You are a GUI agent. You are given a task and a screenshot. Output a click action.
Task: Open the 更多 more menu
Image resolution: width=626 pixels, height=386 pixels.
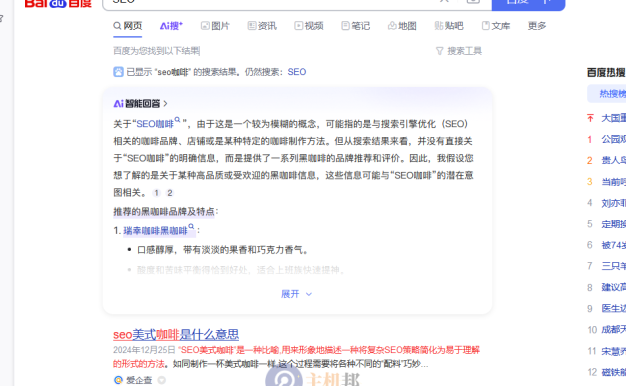click(537, 26)
